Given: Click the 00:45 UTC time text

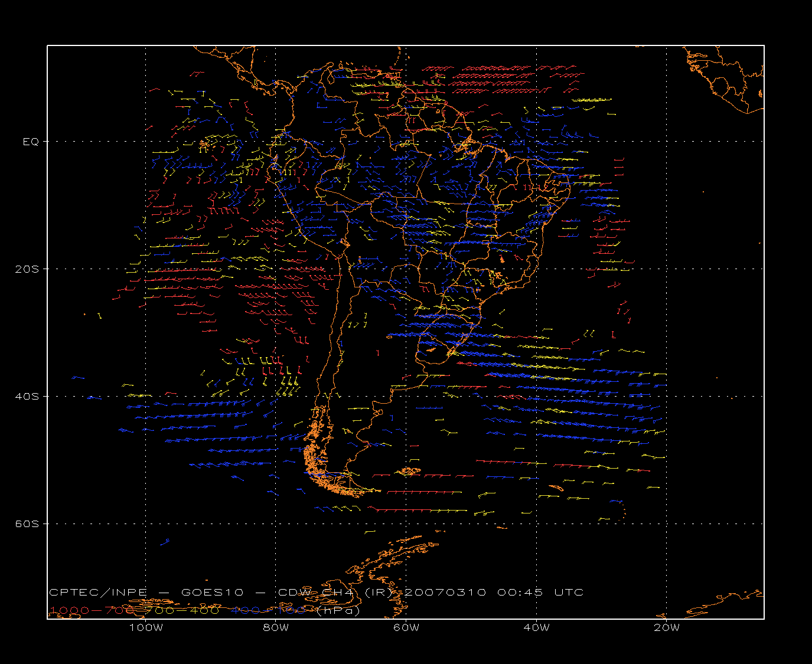Looking at the screenshot, I should coord(540,593).
